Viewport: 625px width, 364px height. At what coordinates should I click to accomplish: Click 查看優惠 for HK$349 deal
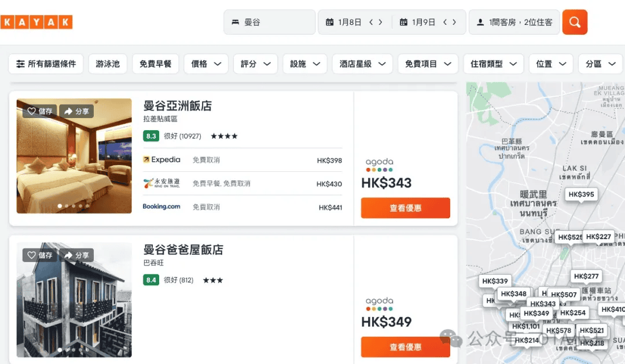405,347
